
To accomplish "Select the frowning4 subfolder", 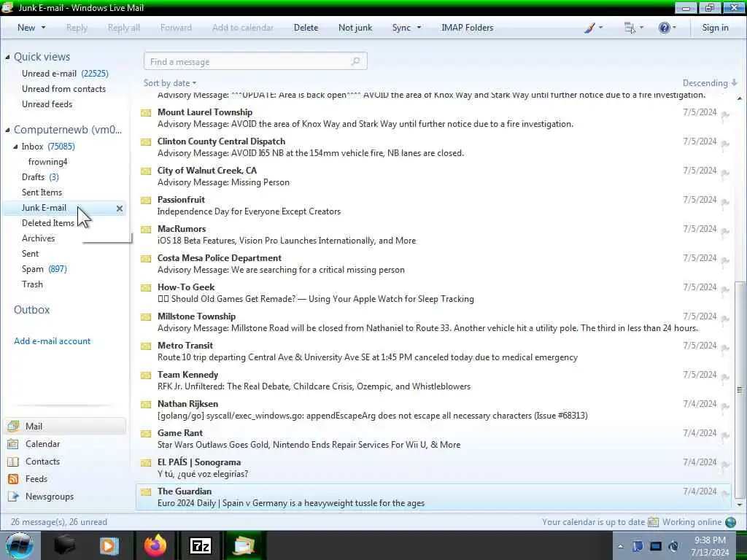I will click(47, 162).
